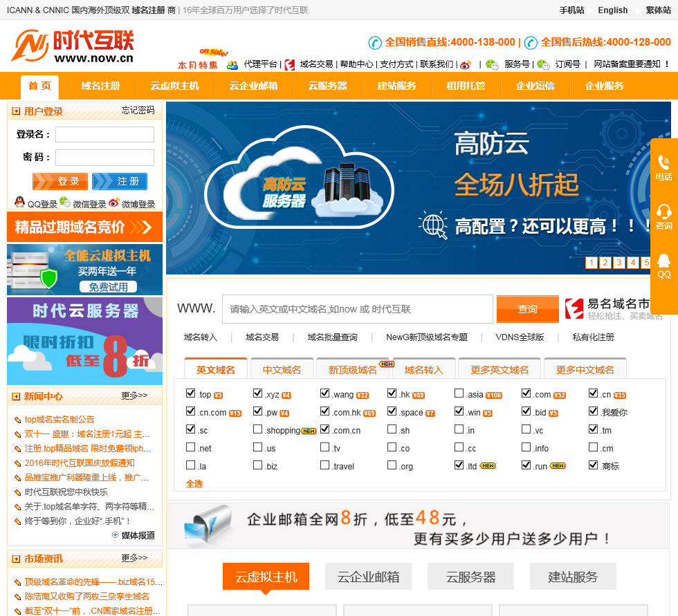678x616 pixels.
Task: Uncheck the .com domain checkbox
Action: point(526,393)
